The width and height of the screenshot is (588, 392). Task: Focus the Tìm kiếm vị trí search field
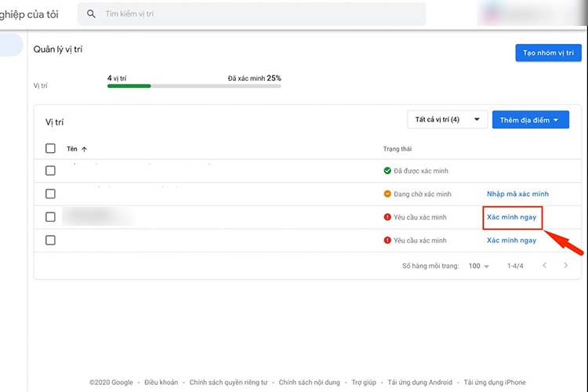click(x=259, y=14)
